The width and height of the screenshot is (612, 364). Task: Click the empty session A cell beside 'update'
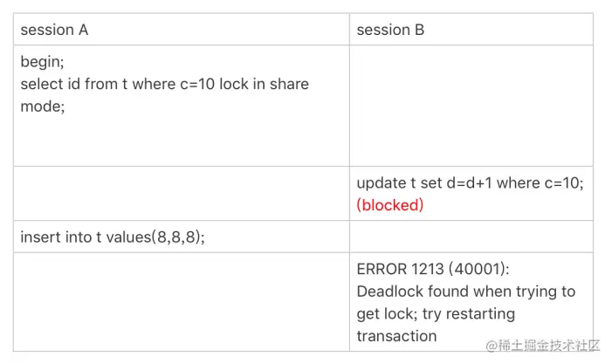[x=182, y=194]
